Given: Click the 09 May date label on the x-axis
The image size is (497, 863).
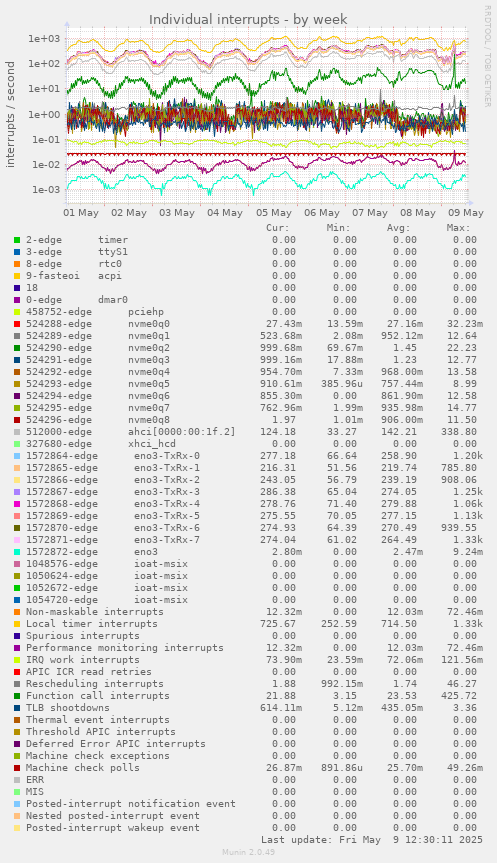Looking at the screenshot, I should [466, 213].
